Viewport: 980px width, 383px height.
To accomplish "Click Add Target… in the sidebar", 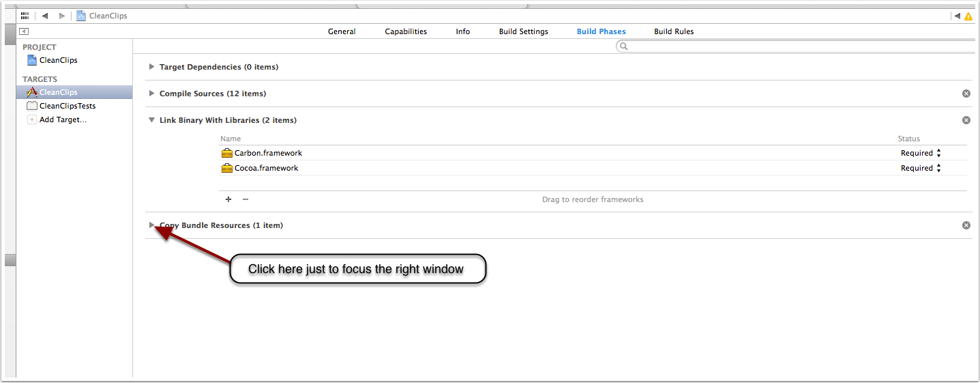I will click(x=63, y=119).
